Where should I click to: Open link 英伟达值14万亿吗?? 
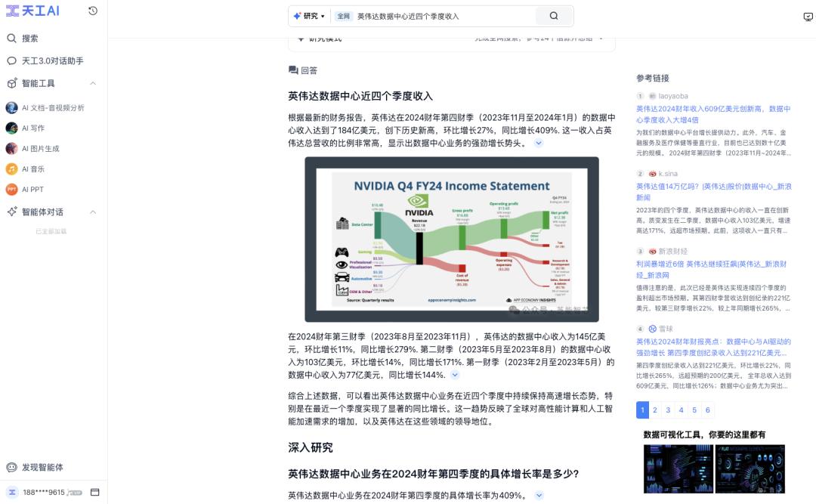713,192
